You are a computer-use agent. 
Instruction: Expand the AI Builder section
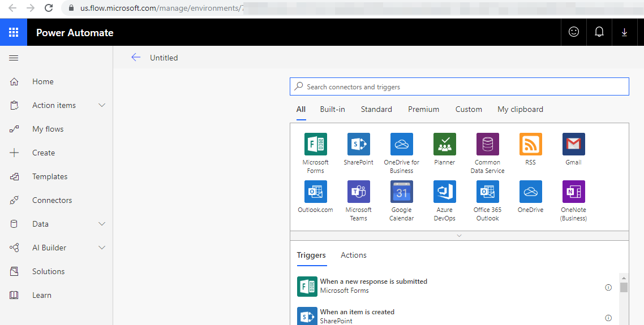(x=102, y=248)
